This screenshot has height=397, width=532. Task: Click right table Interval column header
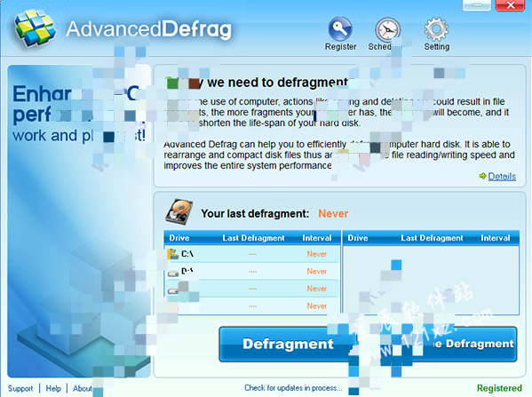(x=496, y=238)
